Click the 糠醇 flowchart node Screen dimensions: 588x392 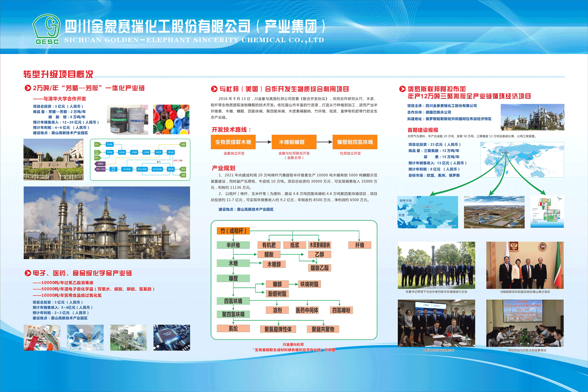click(277, 284)
